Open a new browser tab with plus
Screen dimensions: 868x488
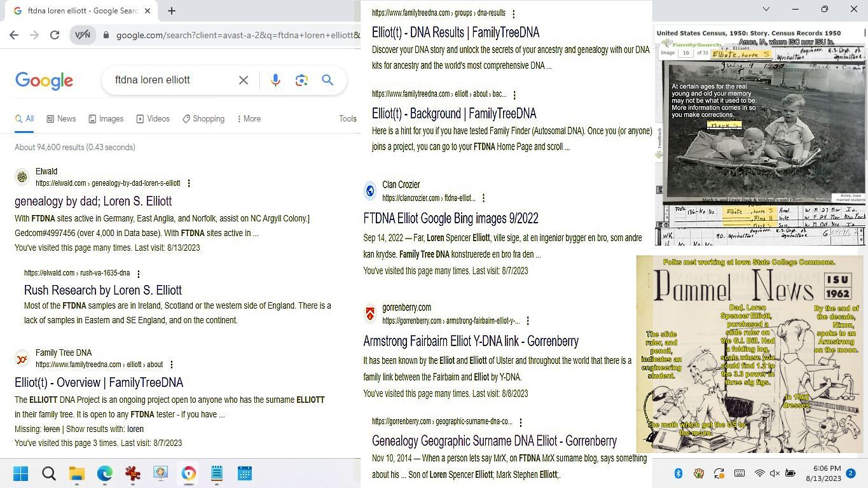point(172,11)
